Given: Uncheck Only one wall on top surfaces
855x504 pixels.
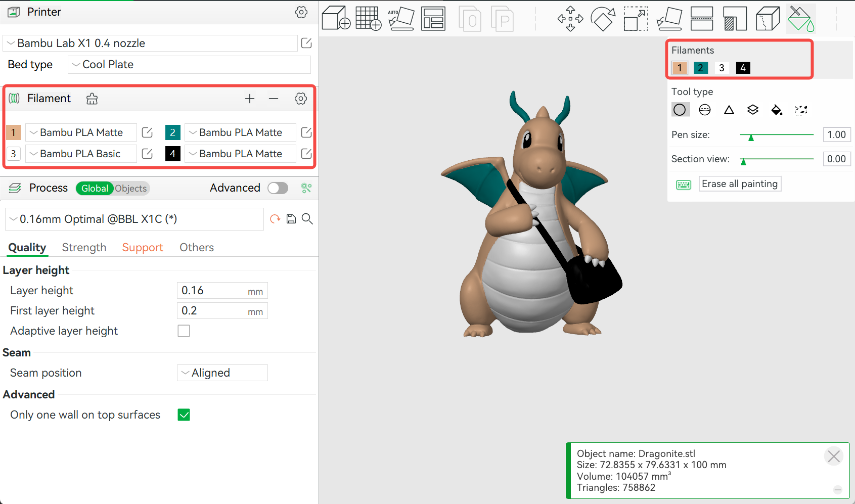Looking at the screenshot, I should point(184,415).
